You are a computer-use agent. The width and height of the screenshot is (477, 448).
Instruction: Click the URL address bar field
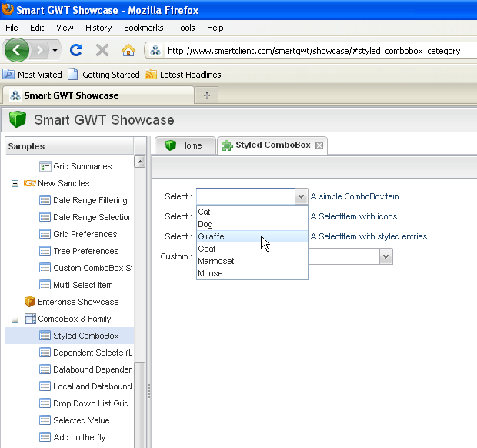(x=315, y=51)
